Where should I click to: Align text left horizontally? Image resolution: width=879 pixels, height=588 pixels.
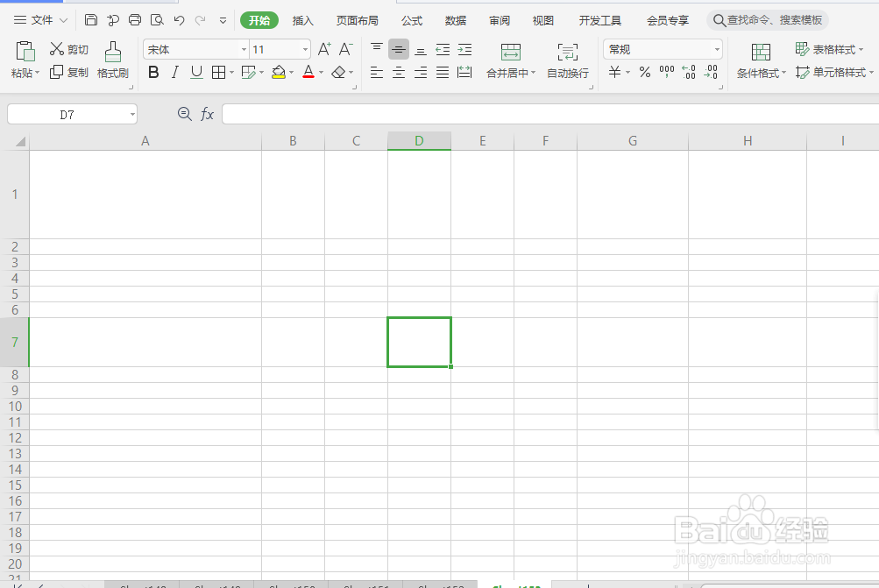pyautogui.click(x=377, y=73)
